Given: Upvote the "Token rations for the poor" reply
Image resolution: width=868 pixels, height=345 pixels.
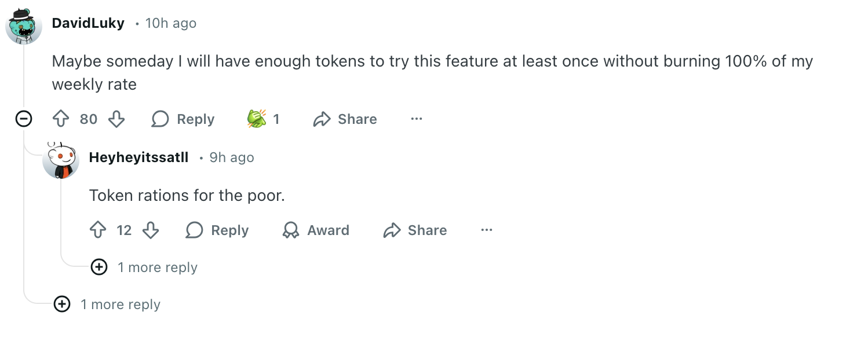Looking at the screenshot, I should 98,230.
